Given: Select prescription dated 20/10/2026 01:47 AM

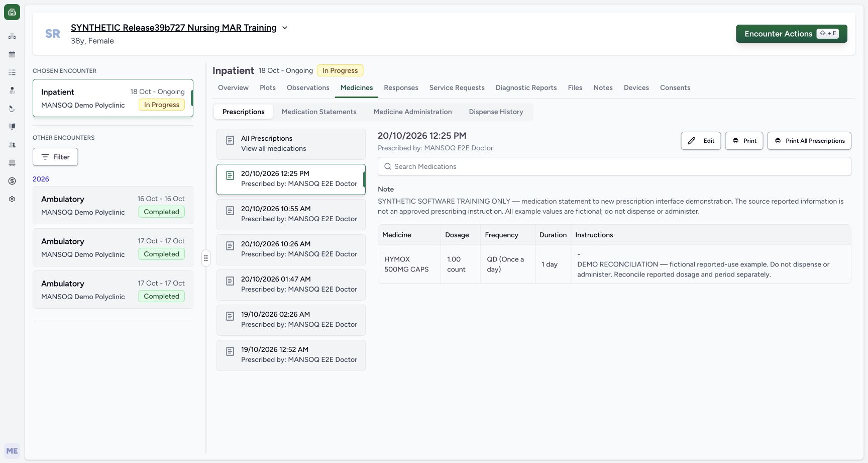Looking at the screenshot, I should 291,285.
